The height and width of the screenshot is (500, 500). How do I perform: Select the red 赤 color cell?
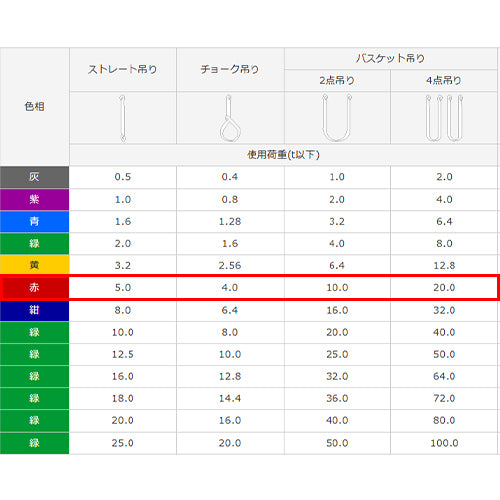[x=35, y=287]
